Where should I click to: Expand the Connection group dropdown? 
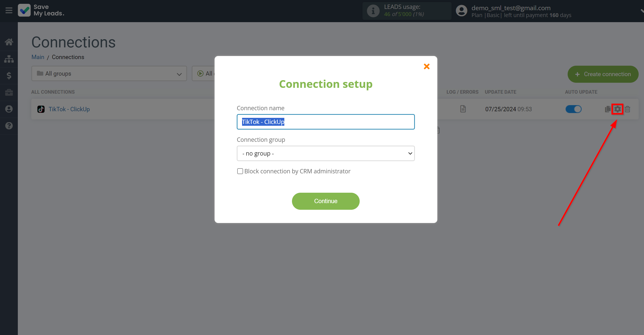click(325, 153)
